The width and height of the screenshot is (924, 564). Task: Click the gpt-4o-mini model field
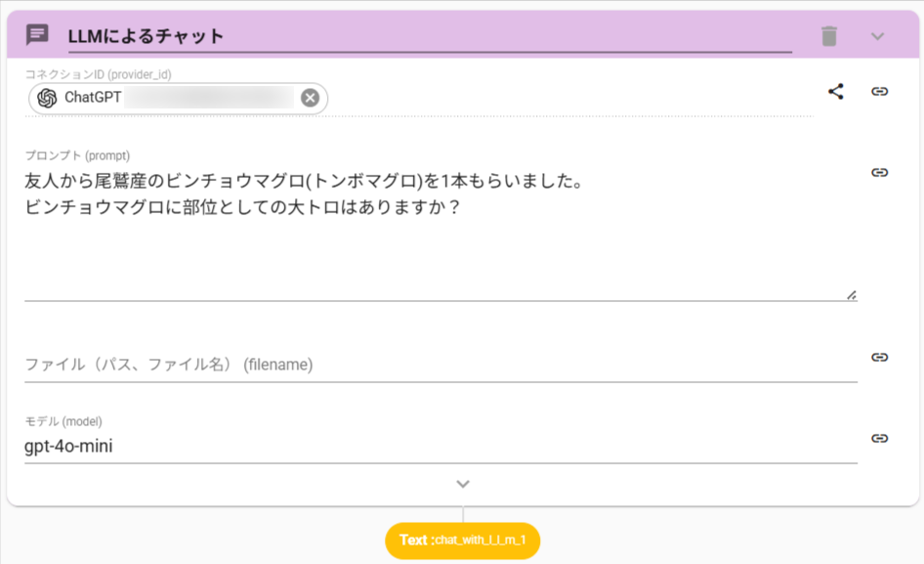click(x=440, y=447)
